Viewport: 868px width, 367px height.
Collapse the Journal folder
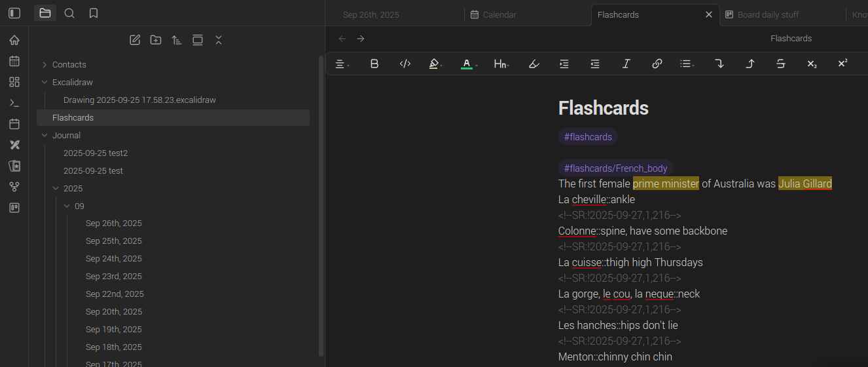pos(45,136)
